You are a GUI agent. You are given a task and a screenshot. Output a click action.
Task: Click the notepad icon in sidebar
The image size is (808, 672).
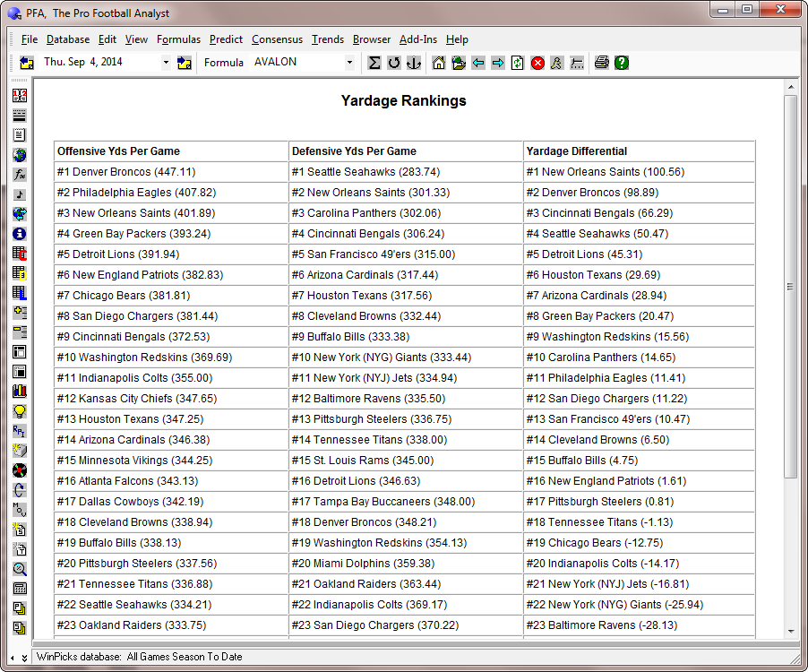pyautogui.click(x=20, y=135)
